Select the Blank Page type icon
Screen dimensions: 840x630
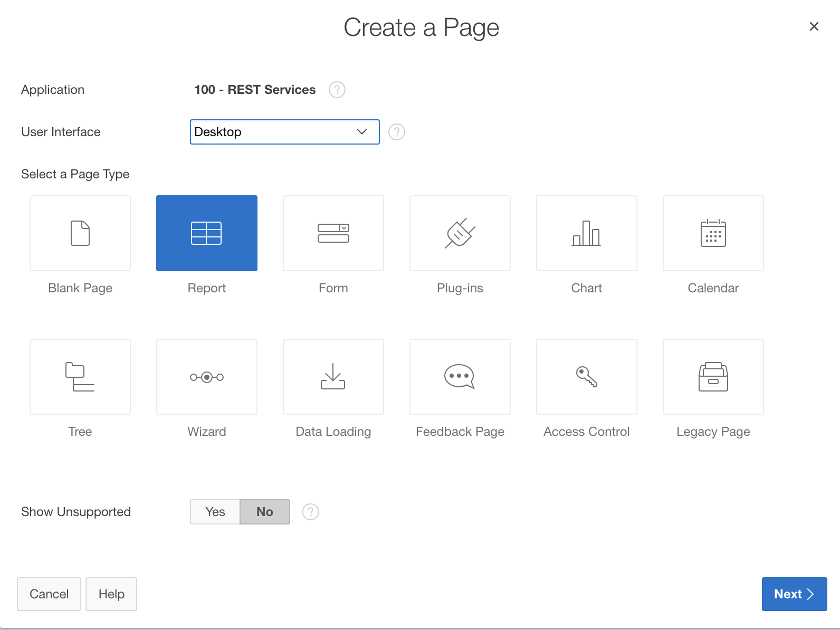tap(80, 233)
